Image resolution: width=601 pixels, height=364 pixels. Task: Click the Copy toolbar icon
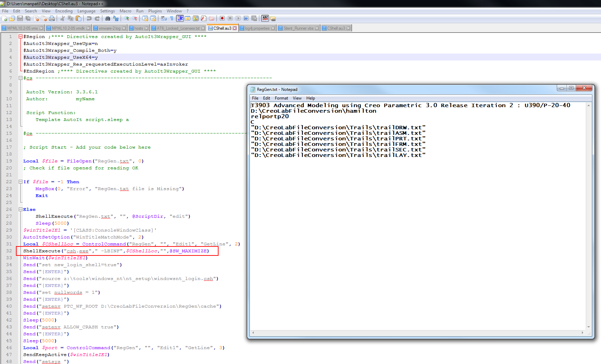[71, 18]
